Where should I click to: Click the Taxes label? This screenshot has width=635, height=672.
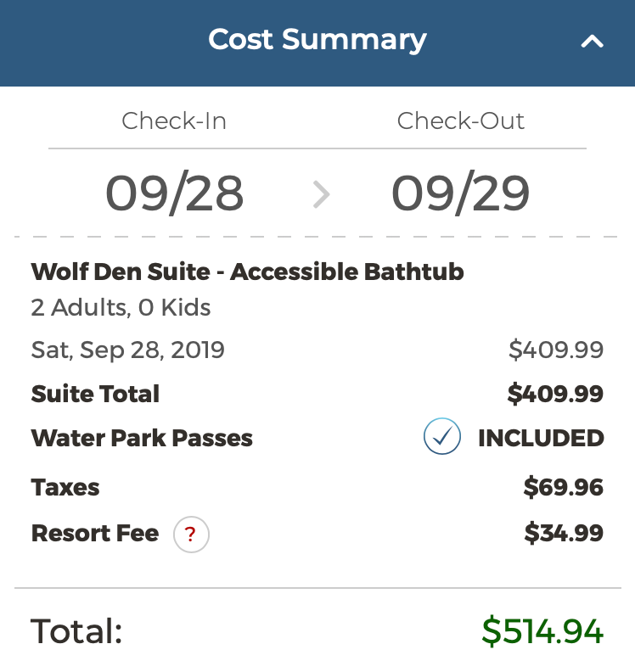click(65, 488)
